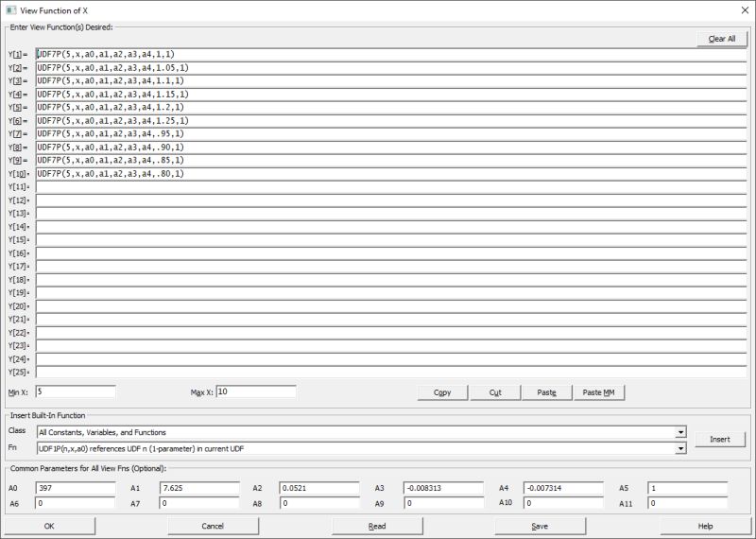Screen dimensions: 756x539
Task: Click the empty Y[12] input field
Action: pos(391,200)
